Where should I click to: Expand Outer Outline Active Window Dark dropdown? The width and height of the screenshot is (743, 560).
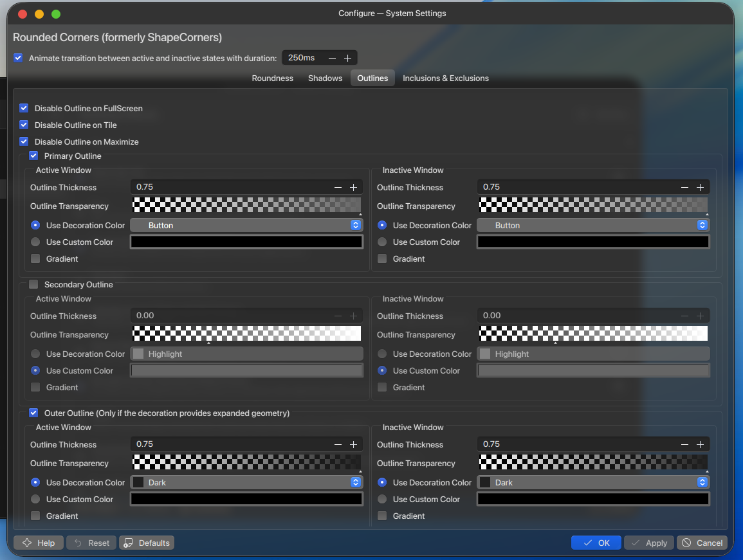click(246, 482)
